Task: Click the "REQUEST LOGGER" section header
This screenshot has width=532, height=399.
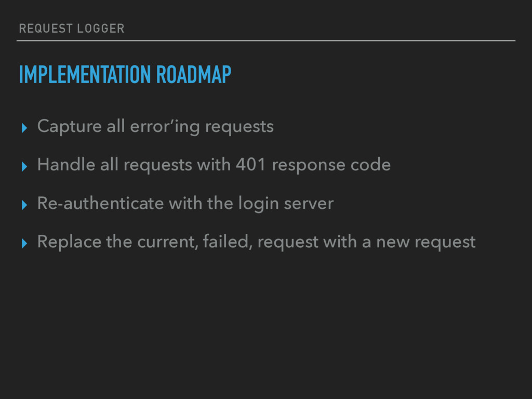Action: pos(72,29)
